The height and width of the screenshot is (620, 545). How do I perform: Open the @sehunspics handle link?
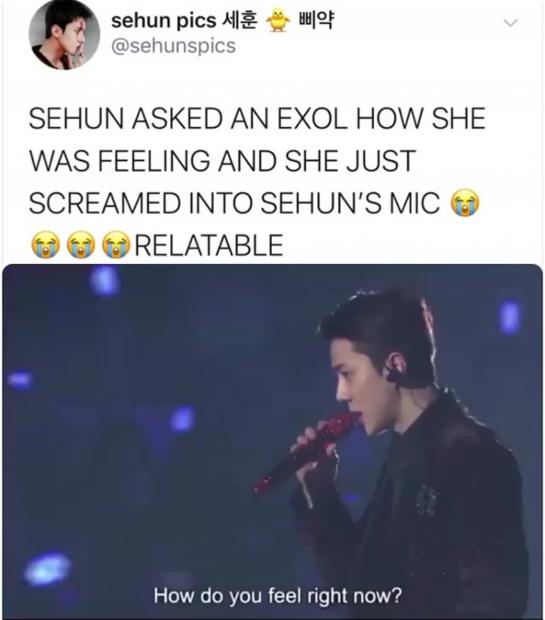(173, 46)
